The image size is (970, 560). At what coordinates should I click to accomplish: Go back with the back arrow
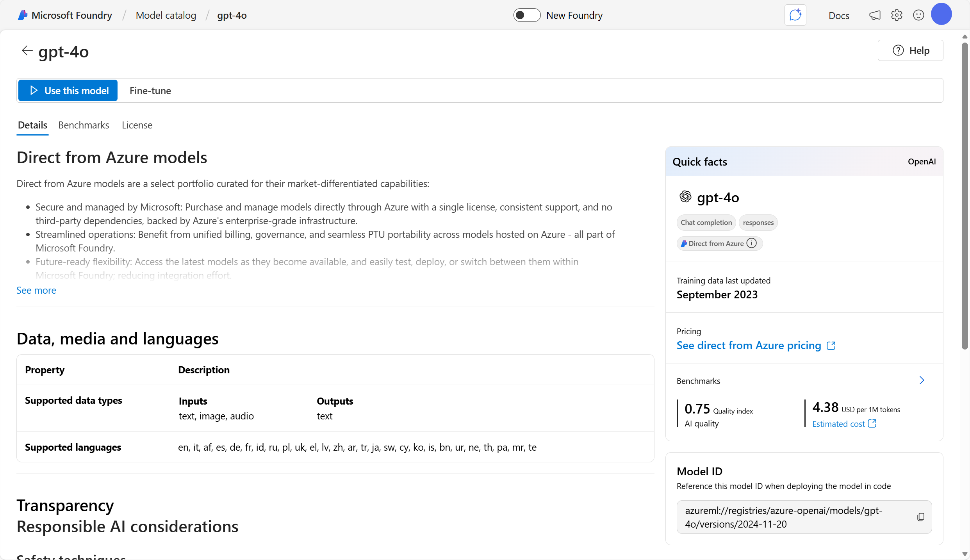pyautogui.click(x=27, y=50)
